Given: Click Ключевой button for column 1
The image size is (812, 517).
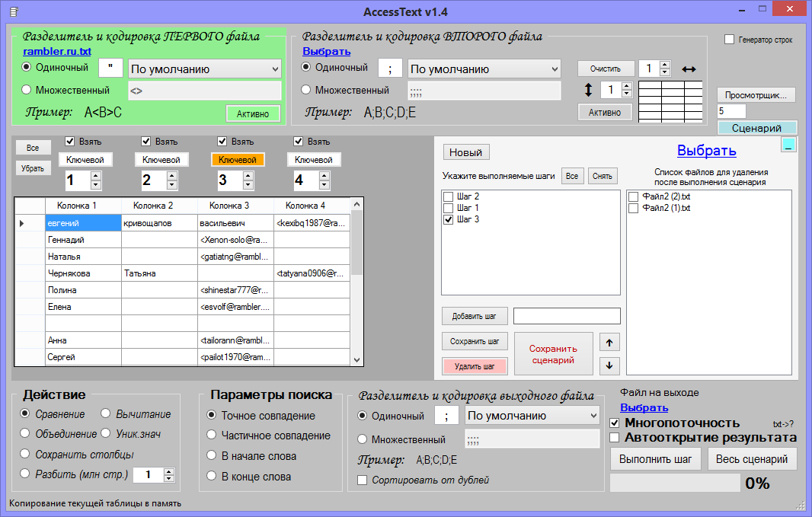Looking at the screenshot, I should pos(85,160).
